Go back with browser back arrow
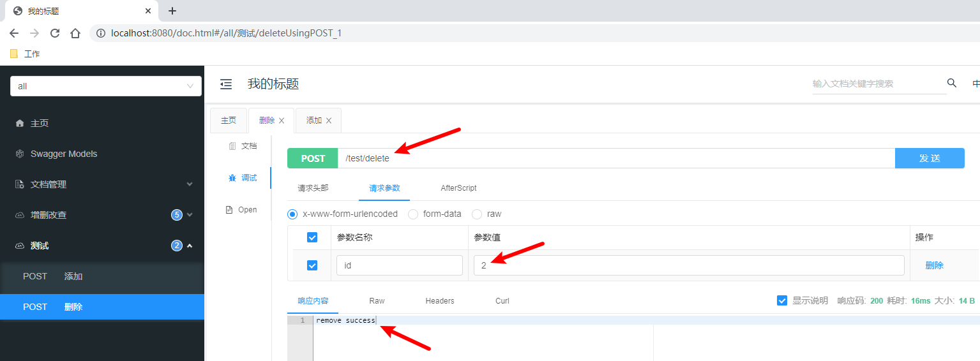 click(x=14, y=33)
